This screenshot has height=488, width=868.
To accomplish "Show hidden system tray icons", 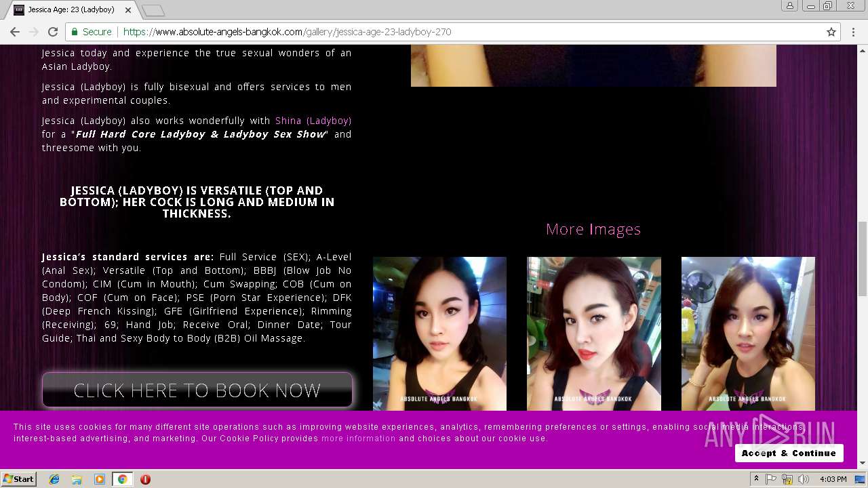I will (x=756, y=479).
